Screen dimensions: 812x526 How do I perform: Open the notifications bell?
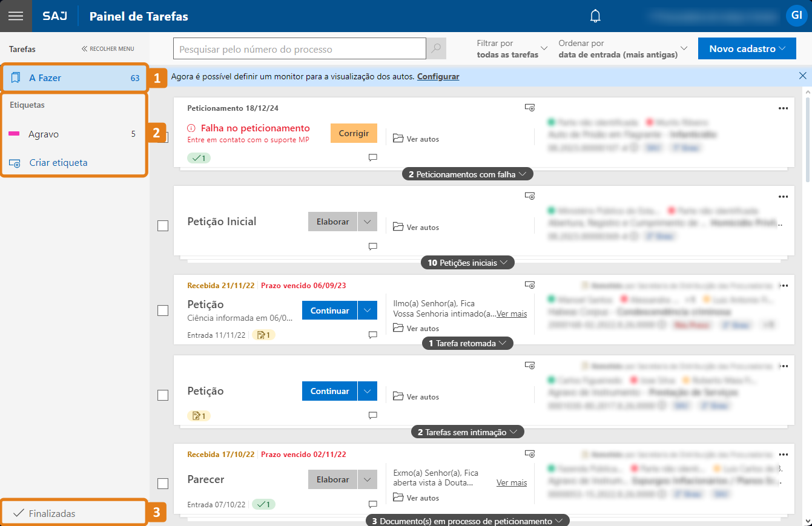595,16
